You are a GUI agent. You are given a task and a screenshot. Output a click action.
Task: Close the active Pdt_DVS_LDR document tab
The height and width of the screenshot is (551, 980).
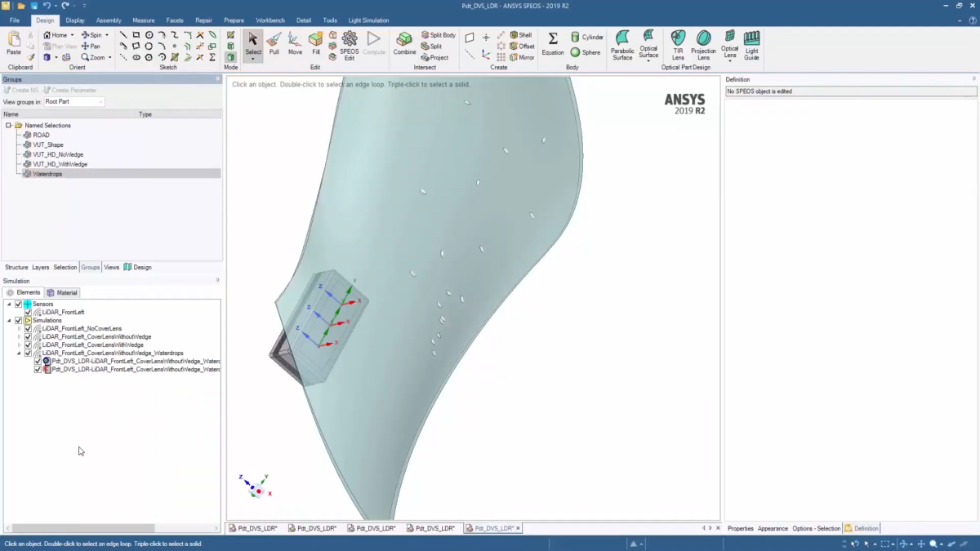click(518, 528)
